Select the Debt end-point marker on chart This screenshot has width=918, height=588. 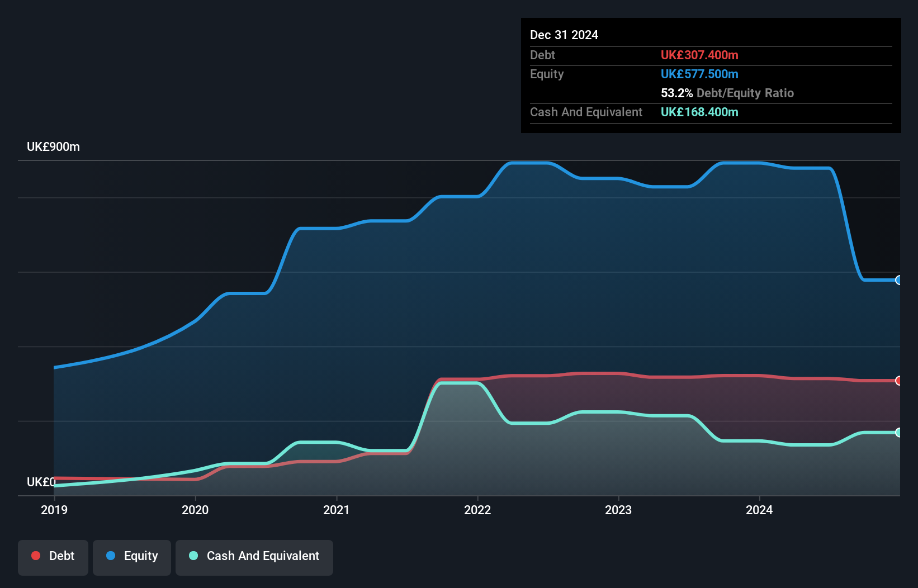[899, 381]
